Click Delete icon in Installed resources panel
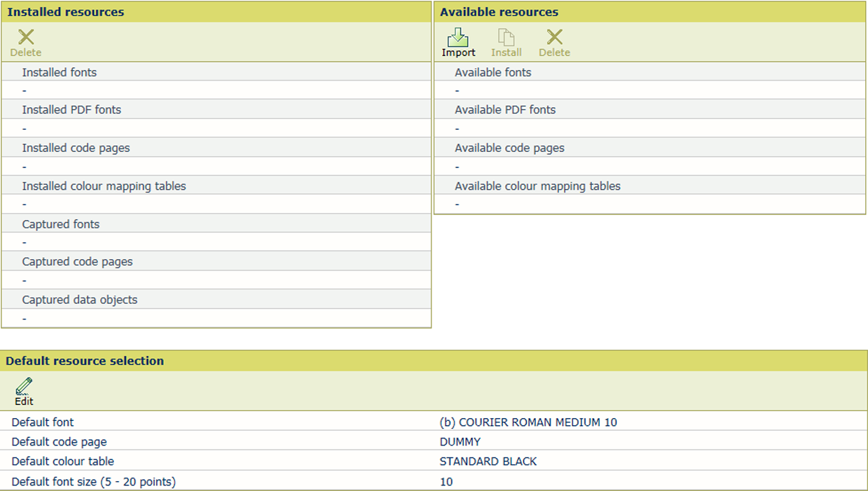868x491 pixels. (x=26, y=43)
